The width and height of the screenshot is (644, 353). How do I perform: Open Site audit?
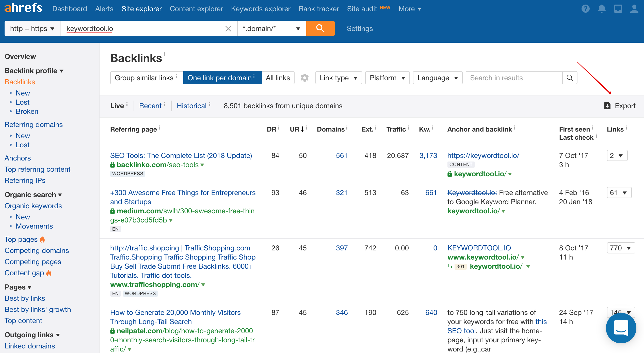[362, 9]
